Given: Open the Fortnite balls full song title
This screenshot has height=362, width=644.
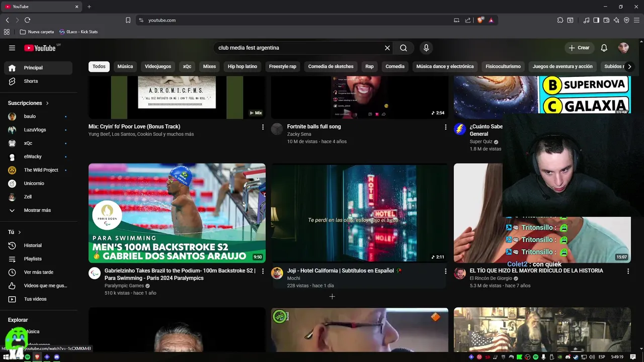Looking at the screenshot, I should click(314, 127).
